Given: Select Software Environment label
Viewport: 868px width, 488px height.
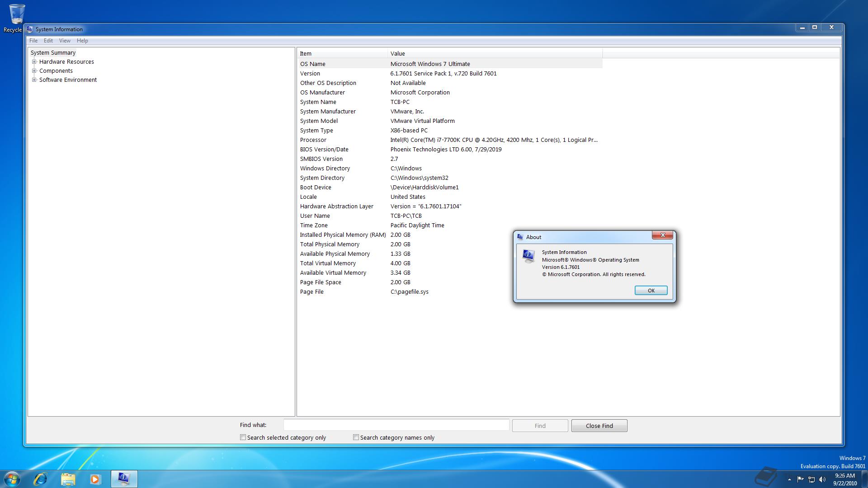Looking at the screenshot, I should pyautogui.click(x=68, y=80).
